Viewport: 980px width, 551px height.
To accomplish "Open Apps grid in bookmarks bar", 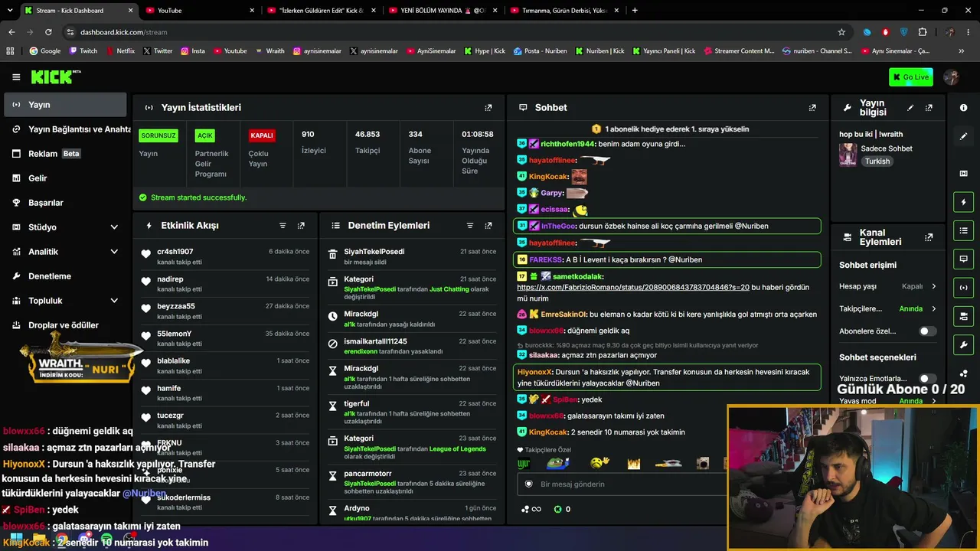I will [x=10, y=51].
